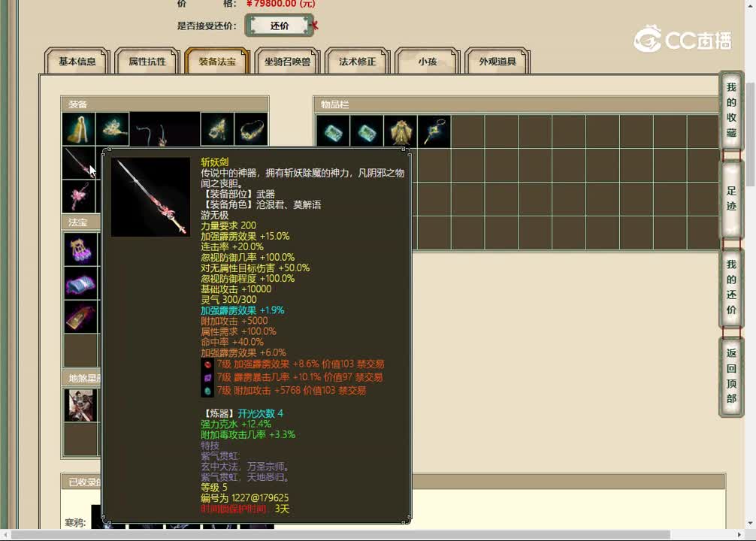Viewport: 756px width, 541px height.
Task: Click the 等级 5 text
Action: coord(214,488)
